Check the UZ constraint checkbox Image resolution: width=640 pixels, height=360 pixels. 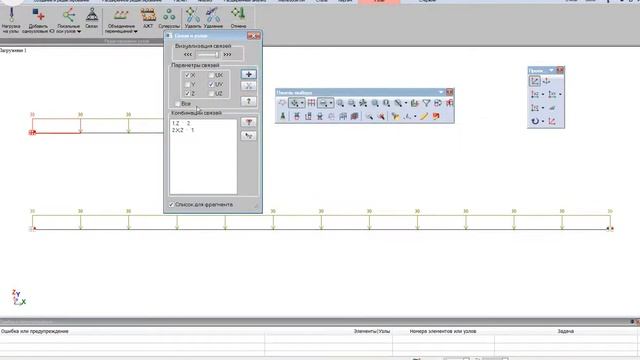(x=211, y=93)
